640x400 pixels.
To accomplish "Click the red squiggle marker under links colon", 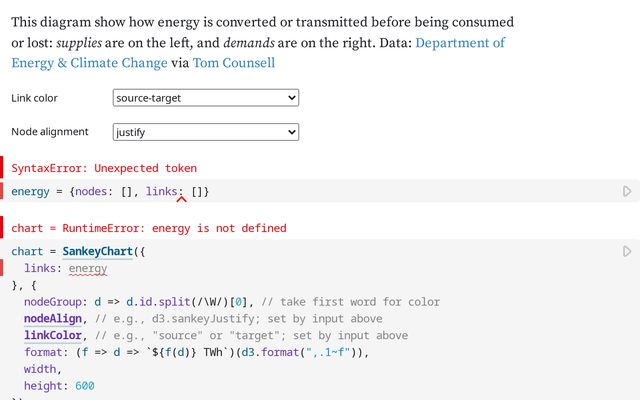I will pyautogui.click(x=181, y=199).
